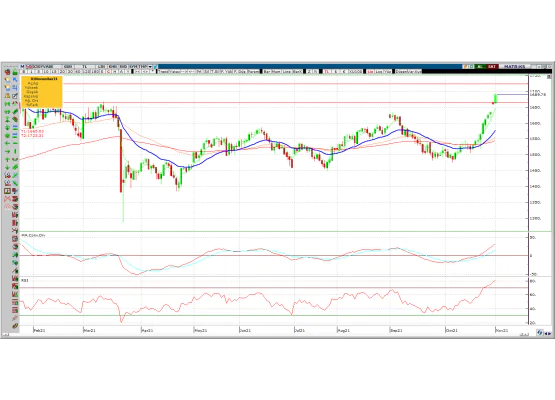This screenshot has width=555, height=400.
Task: Click the orange icon left of AL button
Action: coord(465,66)
